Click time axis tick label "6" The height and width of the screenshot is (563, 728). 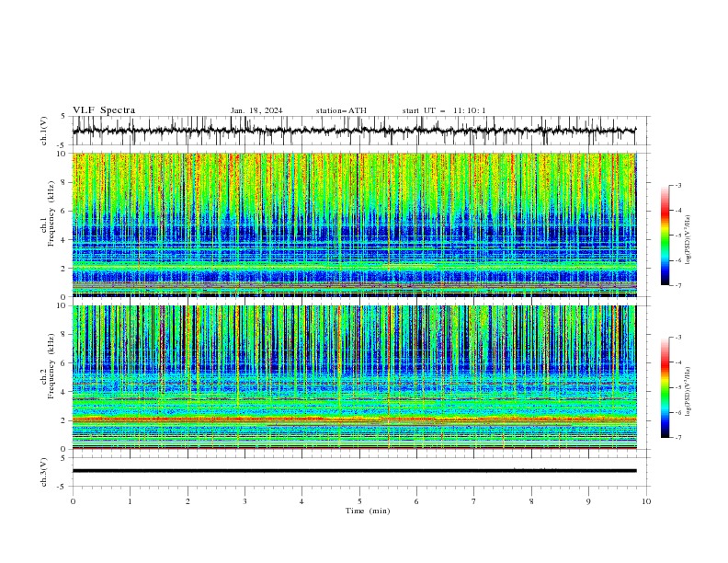416,501
